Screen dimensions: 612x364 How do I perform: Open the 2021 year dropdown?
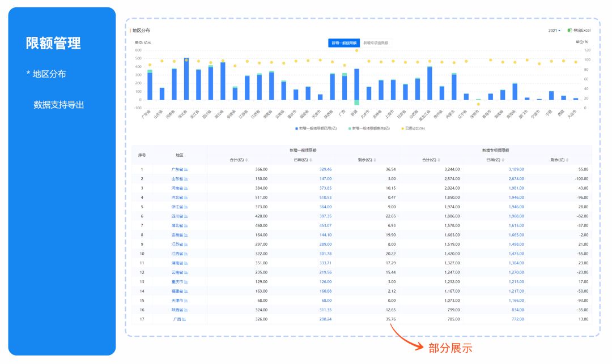tap(554, 30)
